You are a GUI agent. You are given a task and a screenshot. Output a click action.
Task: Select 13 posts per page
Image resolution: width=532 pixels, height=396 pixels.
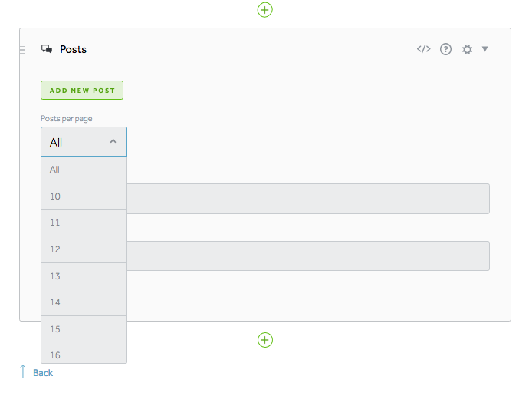(84, 276)
